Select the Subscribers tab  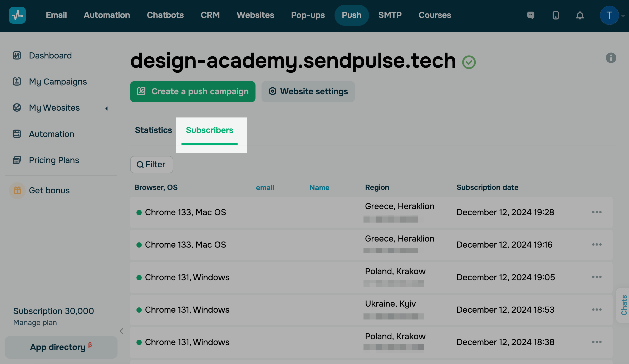(210, 130)
